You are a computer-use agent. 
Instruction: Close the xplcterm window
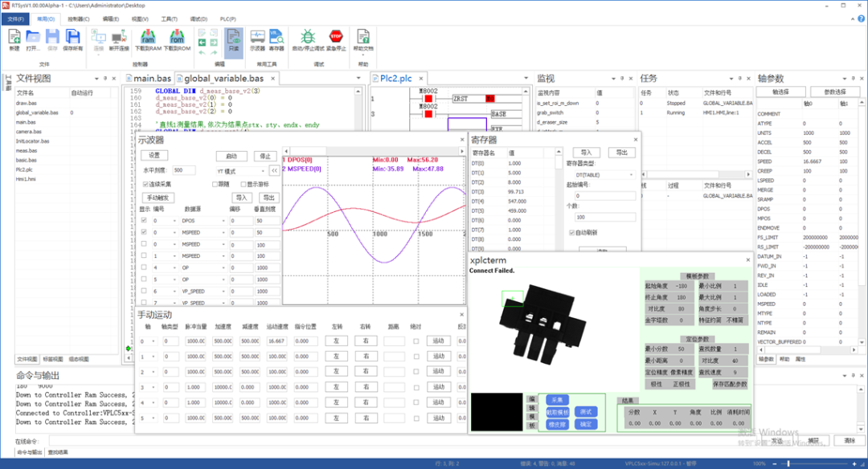click(x=748, y=260)
